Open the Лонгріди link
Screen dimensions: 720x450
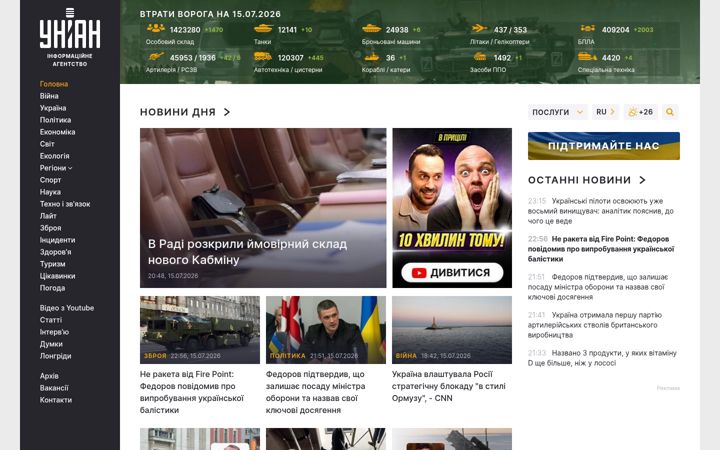(55, 356)
